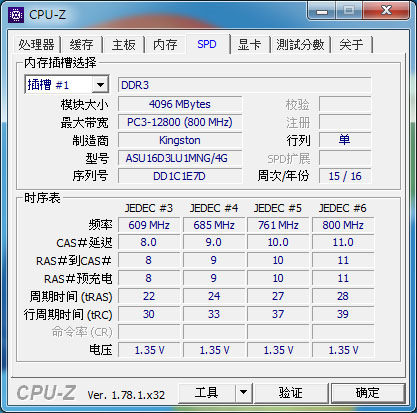The width and height of the screenshot is (417, 413).
Task: Open the 工具 dropdown arrow
Action: (x=244, y=392)
